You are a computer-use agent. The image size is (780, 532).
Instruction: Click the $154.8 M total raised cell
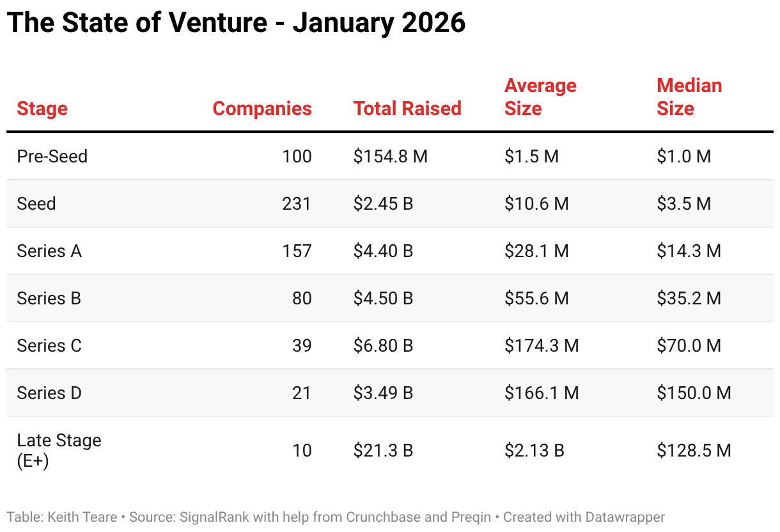(x=390, y=156)
